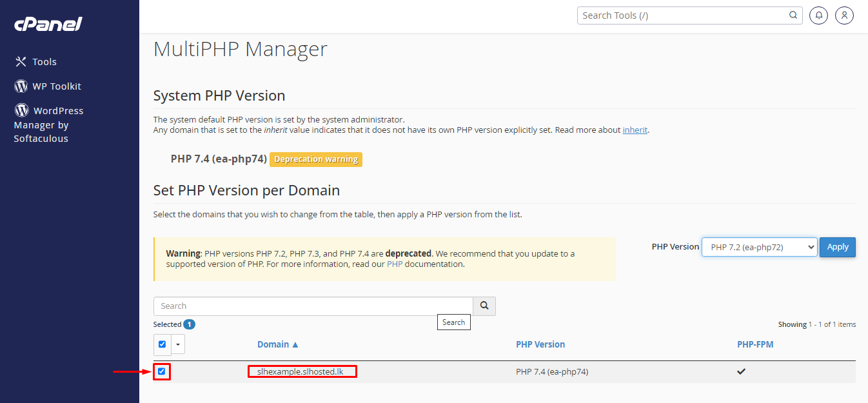Open the user account icon
868x403 pixels.
click(x=844, y=15)
